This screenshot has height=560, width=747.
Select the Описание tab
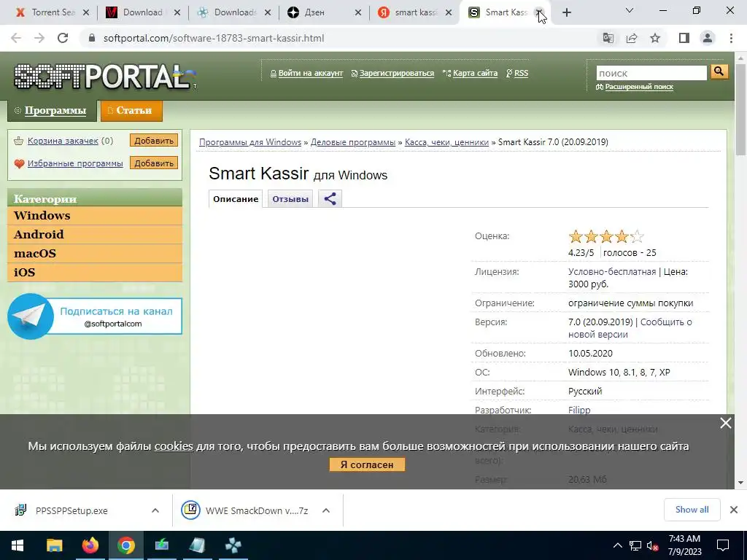pyautogui.click(x=236, y=199)
